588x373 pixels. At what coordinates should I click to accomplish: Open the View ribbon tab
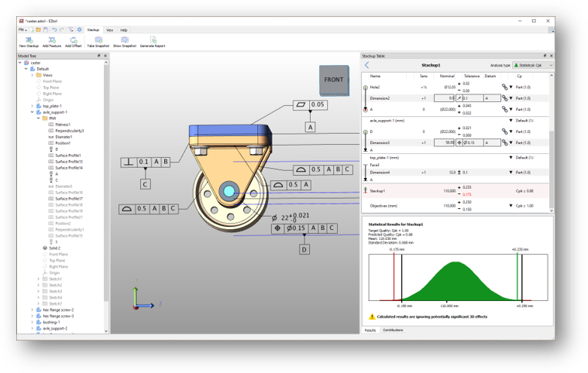tap(109, 30)
